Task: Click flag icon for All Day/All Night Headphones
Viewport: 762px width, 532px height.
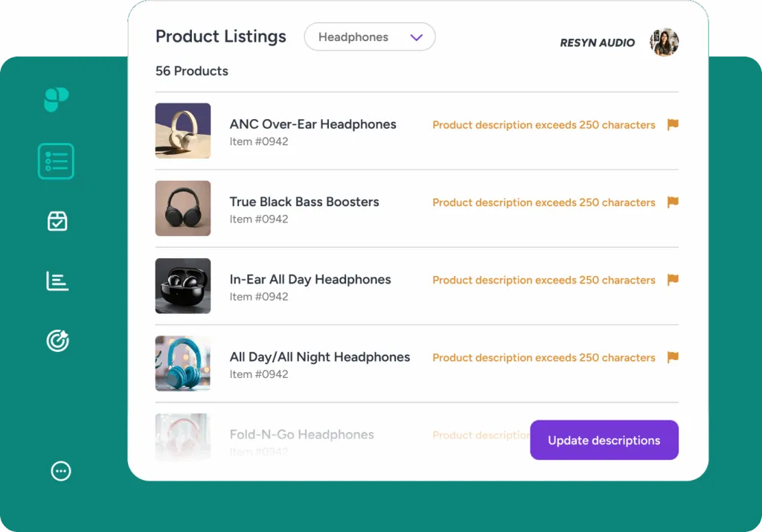Action: click(x=673, y=357)
